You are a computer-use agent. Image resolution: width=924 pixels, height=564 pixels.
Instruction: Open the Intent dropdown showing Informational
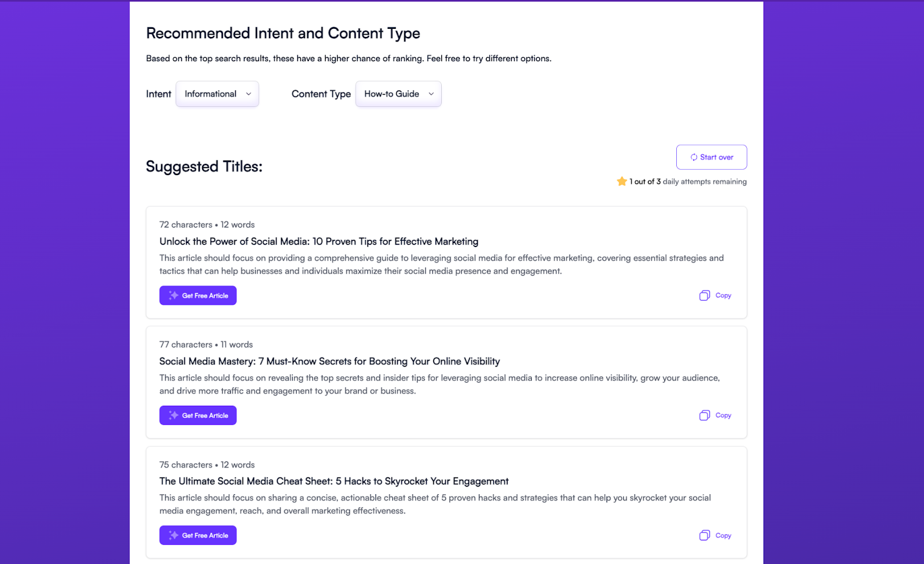(x=217, y=94)
